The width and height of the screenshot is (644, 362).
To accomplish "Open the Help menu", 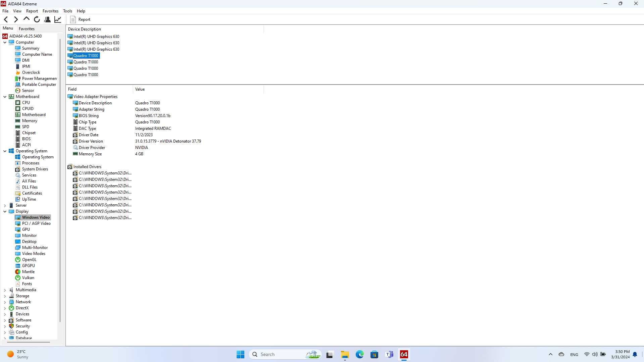I will click(x=81, y=11).
